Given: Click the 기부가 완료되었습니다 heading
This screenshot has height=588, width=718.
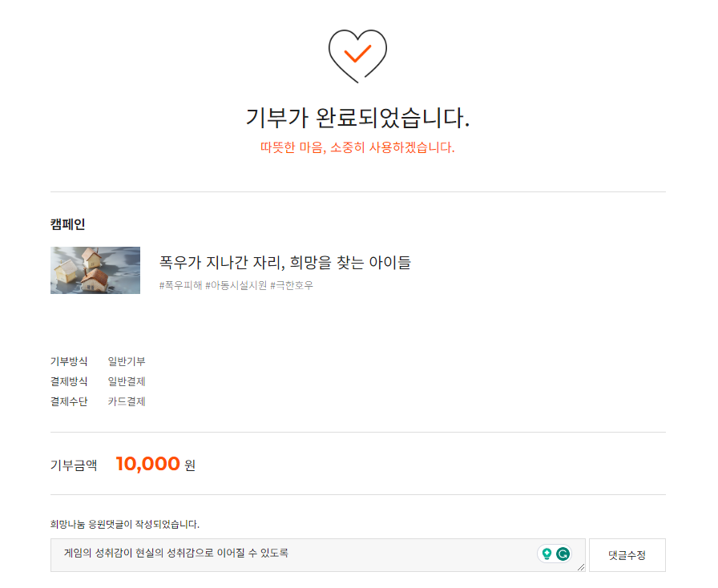Looking at the screenshot, I should (357, 118).
